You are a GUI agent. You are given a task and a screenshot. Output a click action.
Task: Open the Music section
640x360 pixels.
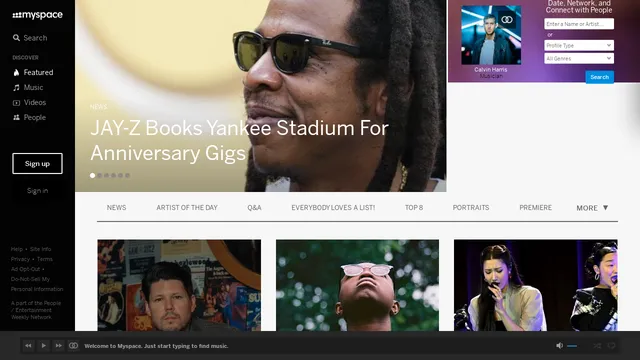click(28, 87)
